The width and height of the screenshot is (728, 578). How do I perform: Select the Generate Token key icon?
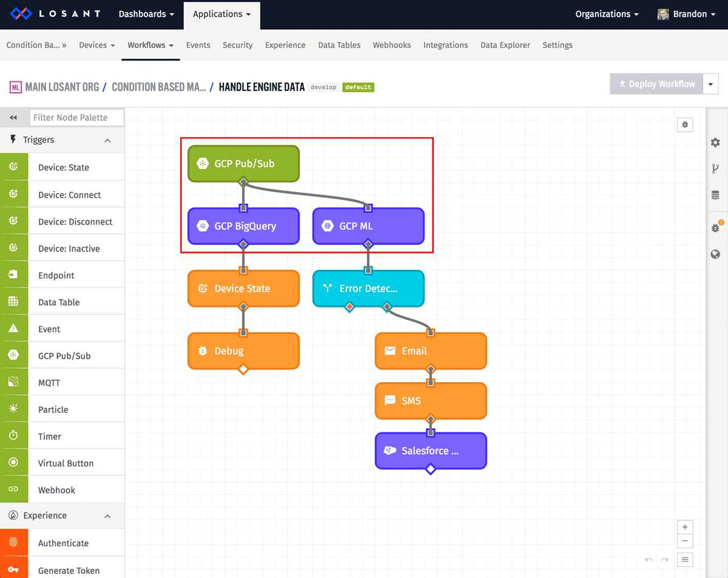pos(14,570)
